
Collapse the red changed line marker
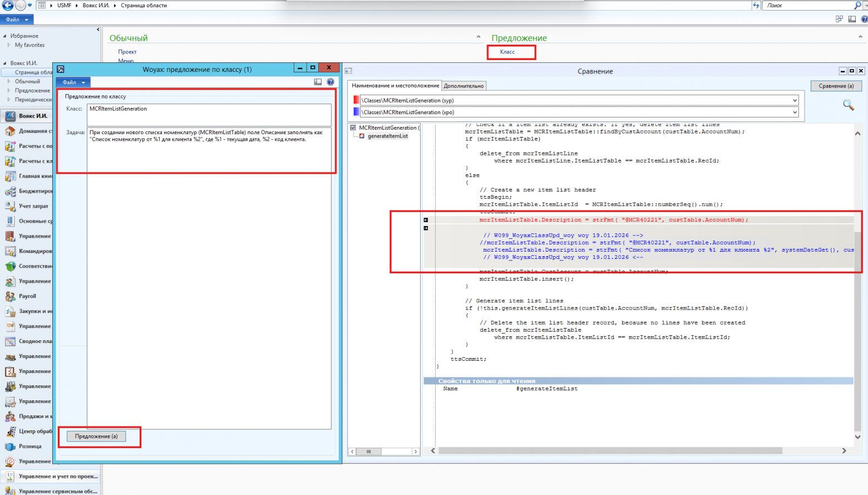click(x=426, y=220)
